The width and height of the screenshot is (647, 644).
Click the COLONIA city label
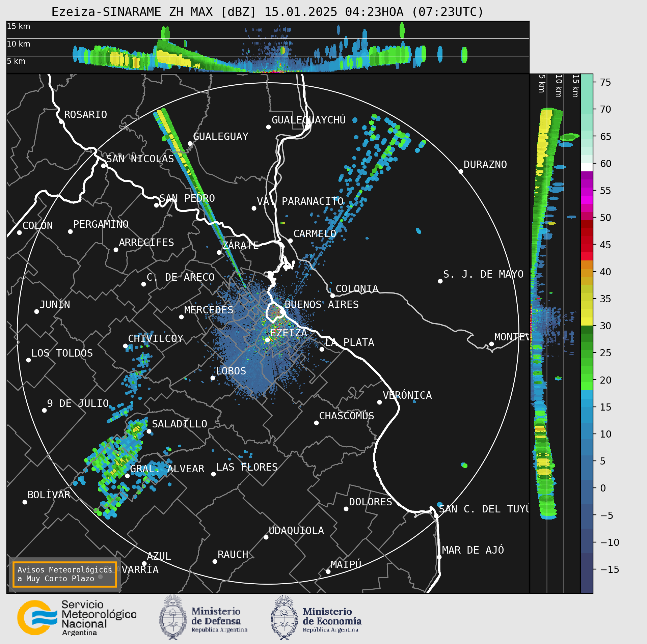click(357, 289)
